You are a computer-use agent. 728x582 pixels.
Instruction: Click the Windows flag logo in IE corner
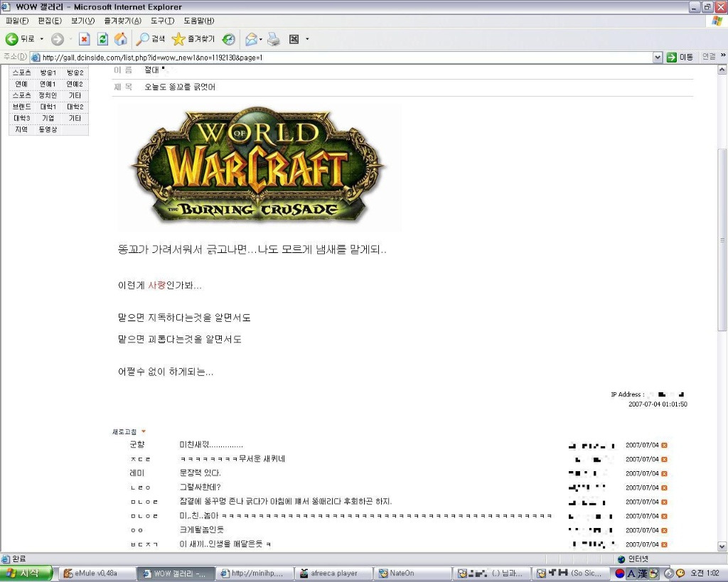pos(717,21)
